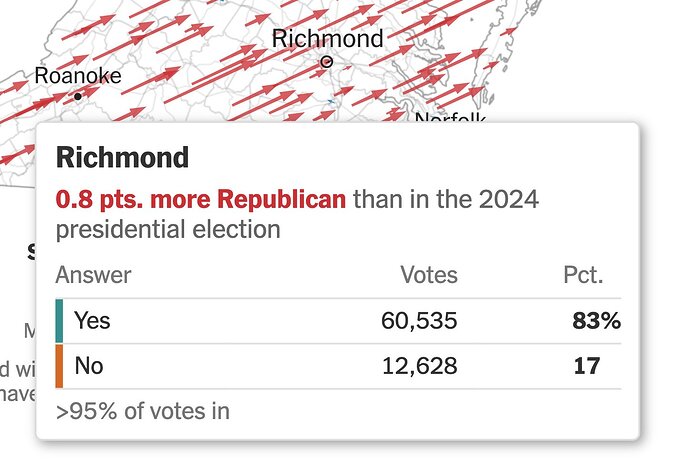Click the Answer column header
Viewport: 690px width, 470px height.
pyautogui.click(x=93, y=275)
